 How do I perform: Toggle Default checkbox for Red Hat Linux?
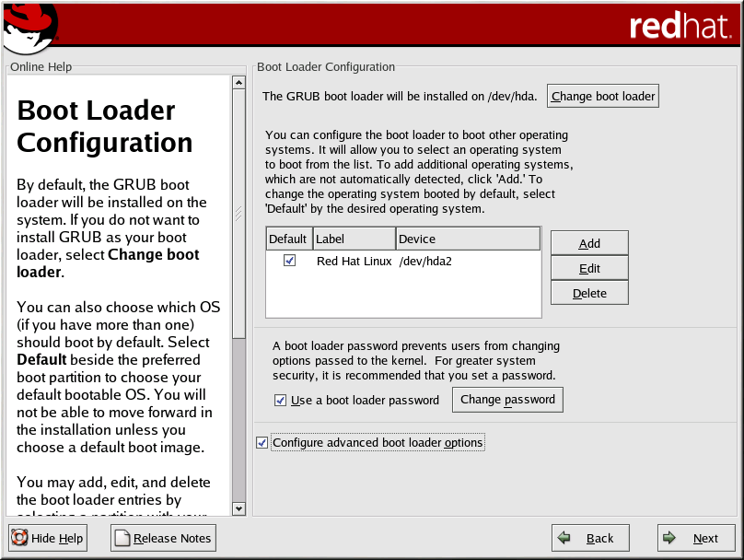290,261
